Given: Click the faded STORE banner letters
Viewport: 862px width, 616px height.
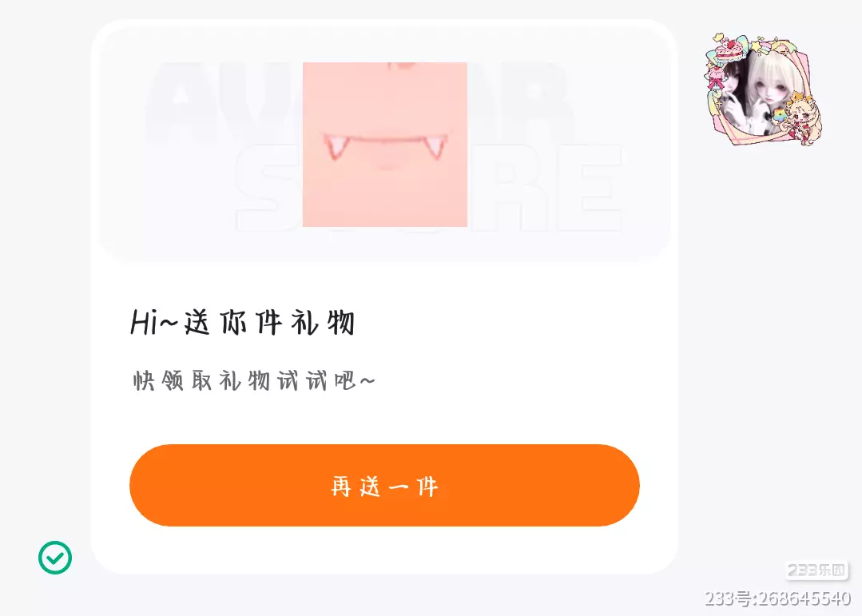Looking at the screenshot, I should click(x=429, y=188).
